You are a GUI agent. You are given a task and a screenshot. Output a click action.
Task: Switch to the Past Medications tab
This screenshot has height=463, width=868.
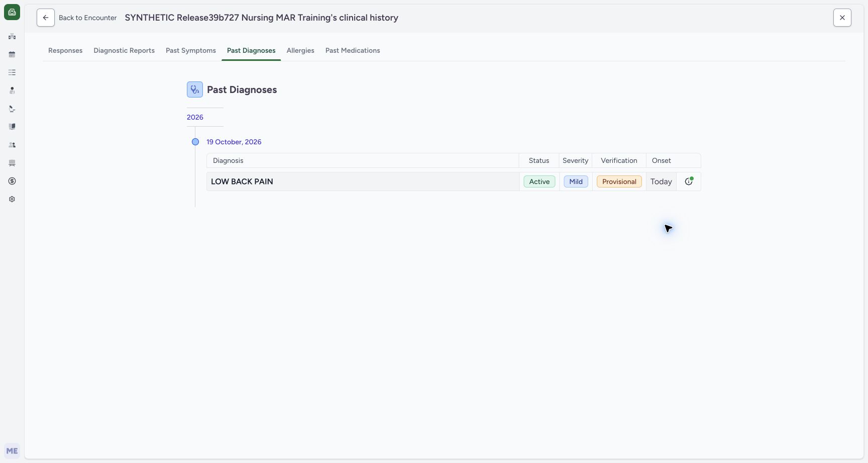coord(353,50)
